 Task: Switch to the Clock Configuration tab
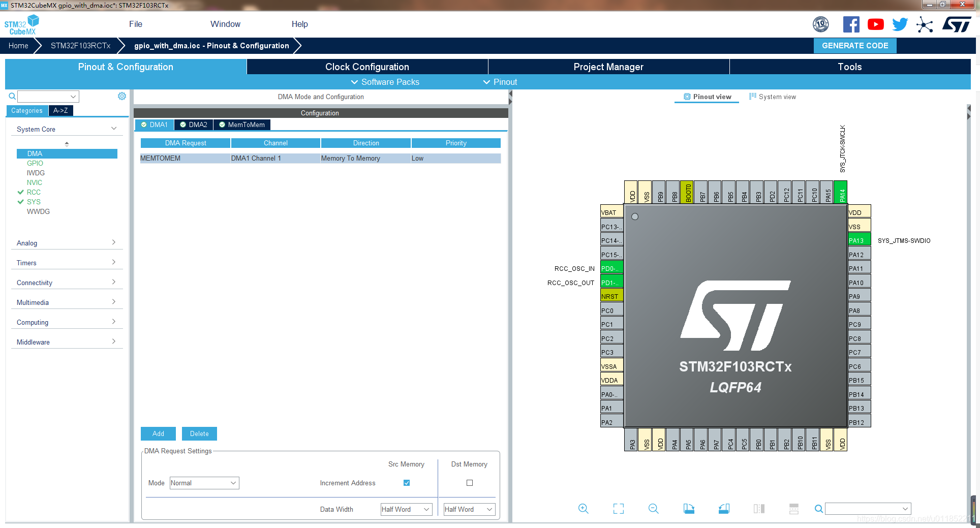click(366, 67)
